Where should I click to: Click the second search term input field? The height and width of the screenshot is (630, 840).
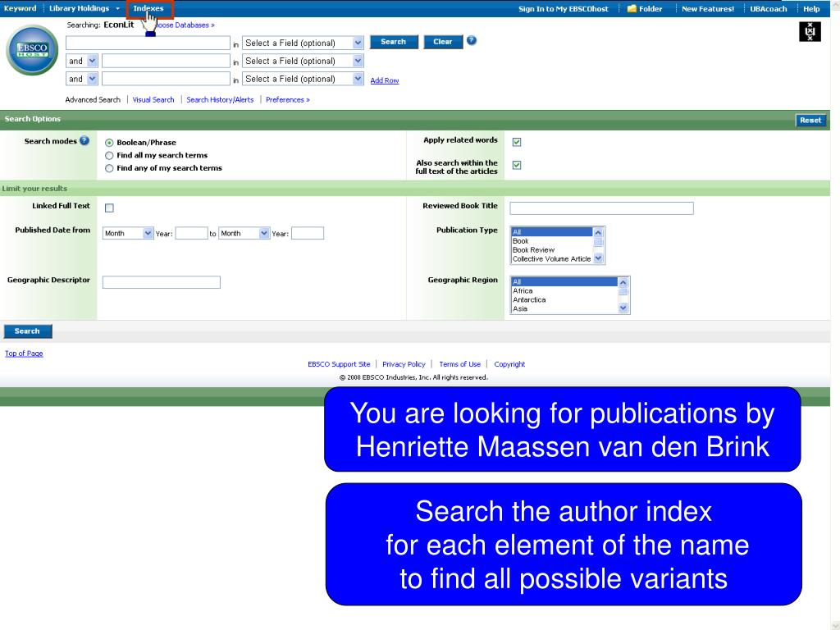[166, 61]
